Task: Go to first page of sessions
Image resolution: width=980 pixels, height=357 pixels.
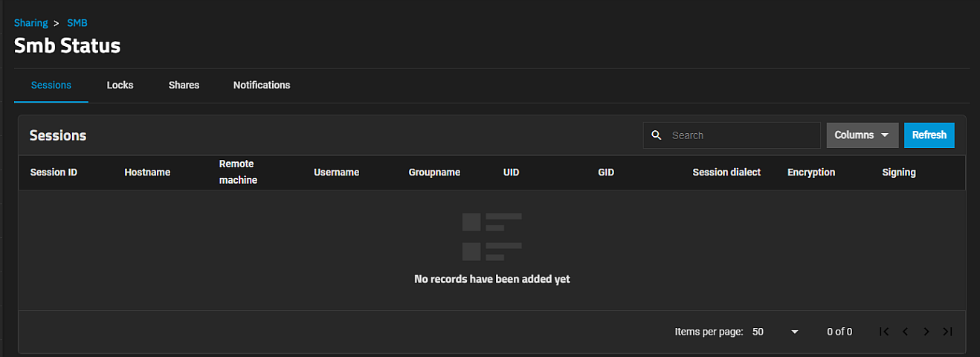Action: pos(884,332)
